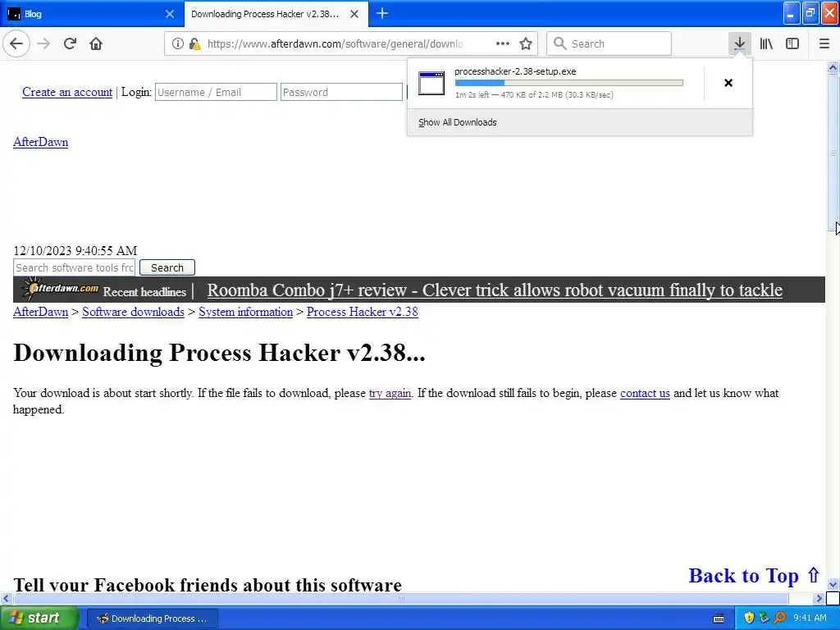Show site information icon in address bar

point(177,43)
